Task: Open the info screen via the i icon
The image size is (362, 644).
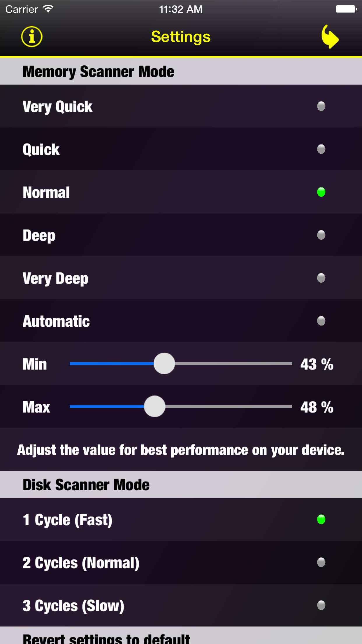Action: click(31, 36)
